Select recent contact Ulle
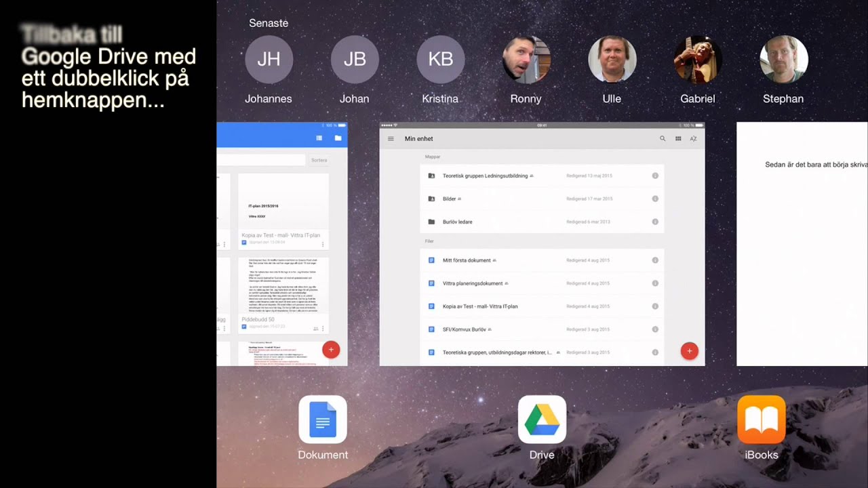 coord(612,60)
